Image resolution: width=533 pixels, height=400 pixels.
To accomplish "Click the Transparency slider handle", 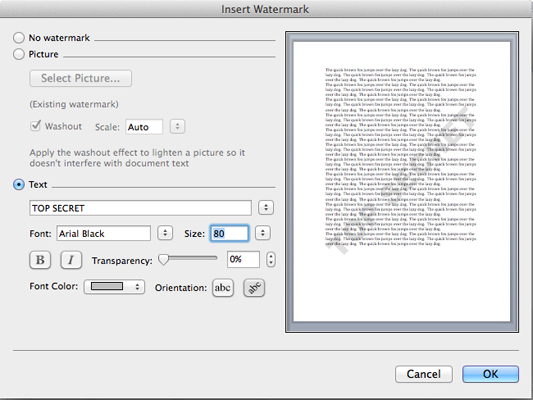I will pyautogui.click(x=164, y=260).
